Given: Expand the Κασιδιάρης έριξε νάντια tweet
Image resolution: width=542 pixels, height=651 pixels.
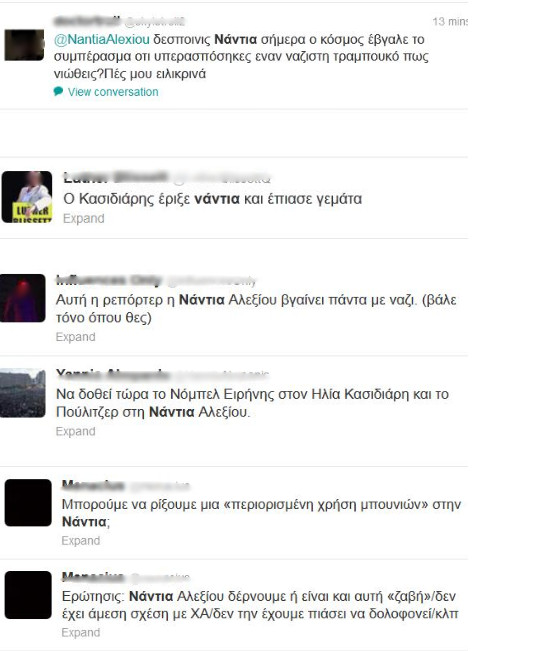Looking at the screenshot, I should click(83, 218).
